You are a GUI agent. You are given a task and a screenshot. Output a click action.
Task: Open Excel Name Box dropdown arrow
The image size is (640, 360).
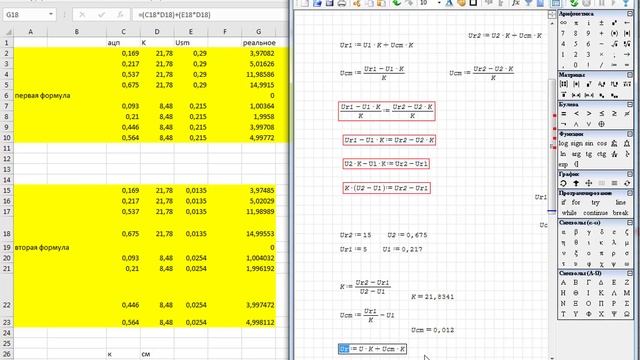[x=51, y=14]
